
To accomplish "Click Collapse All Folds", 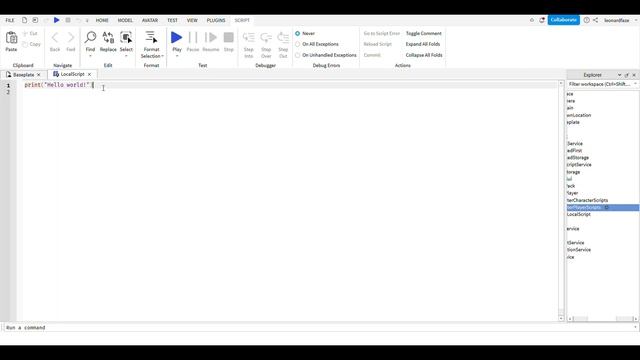I will pos(424,55).
